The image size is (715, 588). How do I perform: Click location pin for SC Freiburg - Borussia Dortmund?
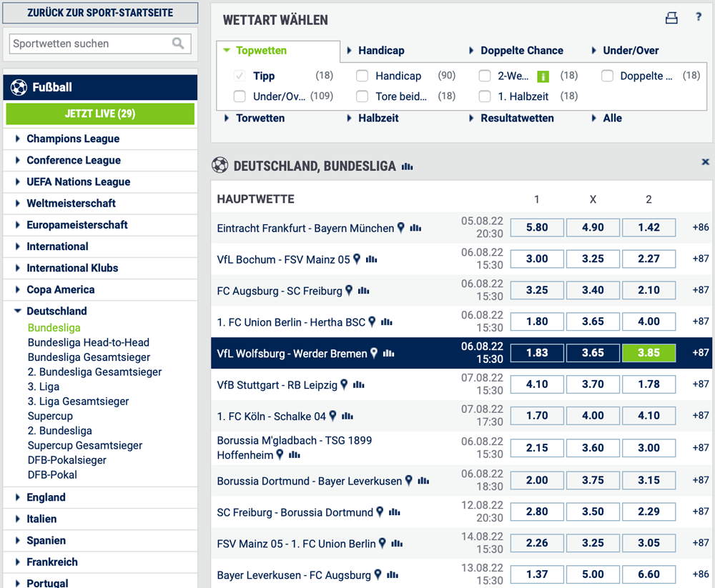(x=380, y=512)
